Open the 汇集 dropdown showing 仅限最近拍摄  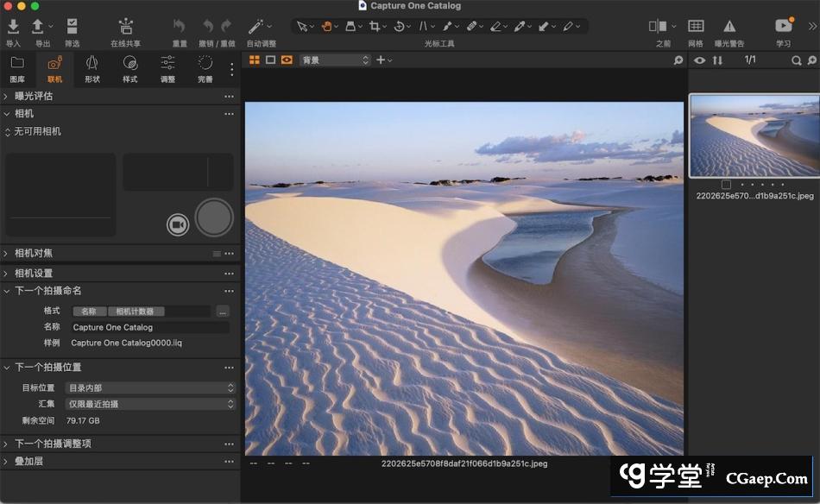click(150, 404)
